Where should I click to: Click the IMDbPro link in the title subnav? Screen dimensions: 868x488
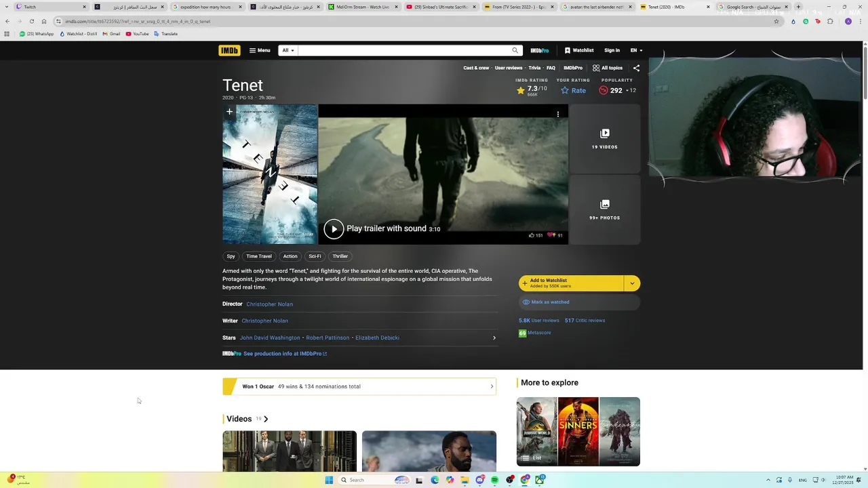point(573,68)
